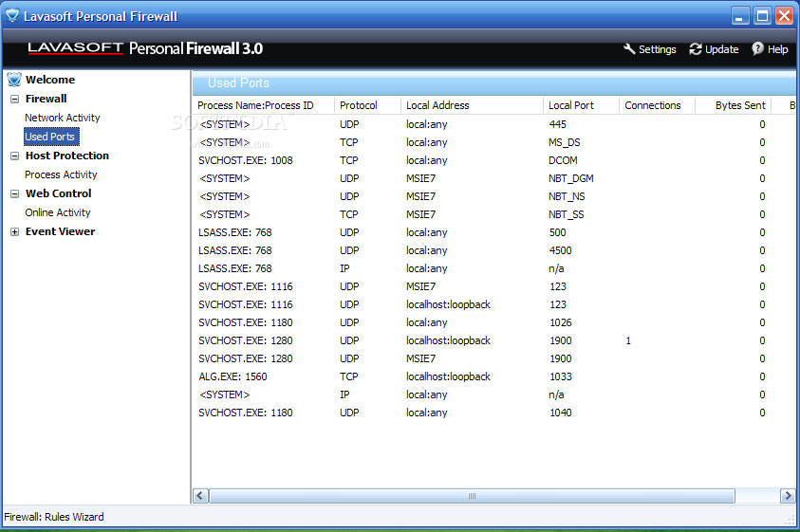Viewport: 800px width, 532px height.
Task: Select Used Ports in the sidebar
Action: 50,137
